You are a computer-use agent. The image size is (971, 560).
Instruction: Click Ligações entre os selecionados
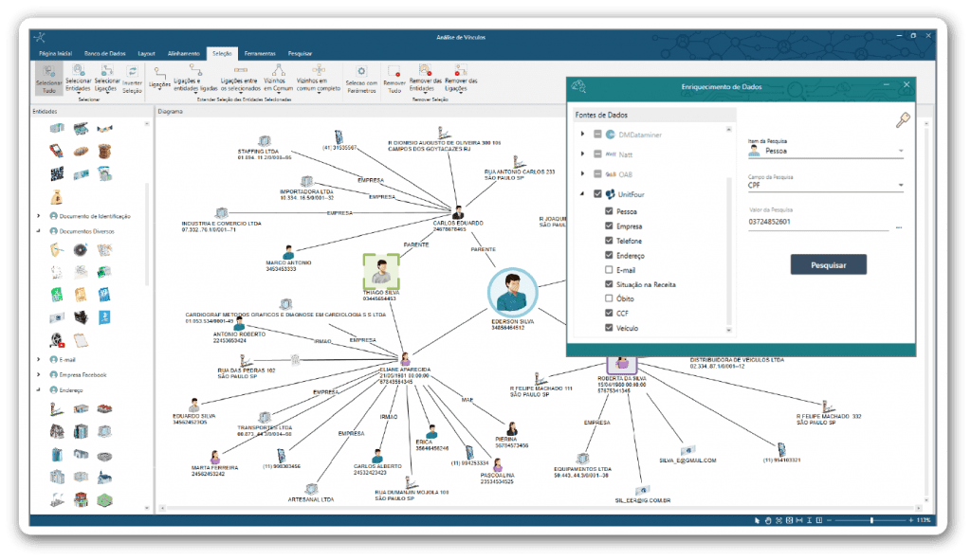(241, 80)
